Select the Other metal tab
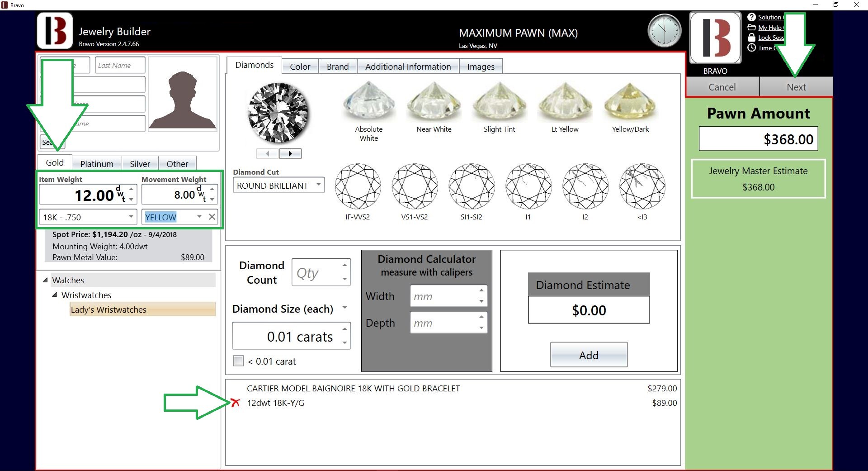 click(x=177, y=164)
